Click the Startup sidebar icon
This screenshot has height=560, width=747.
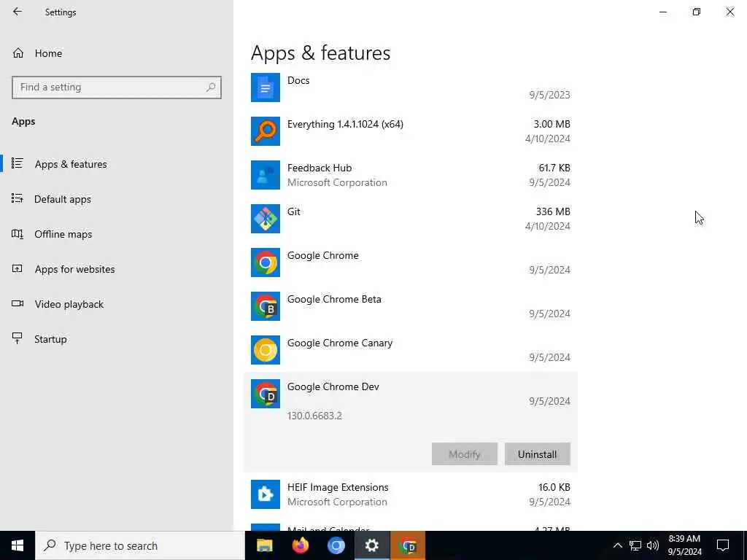[18, 338]
